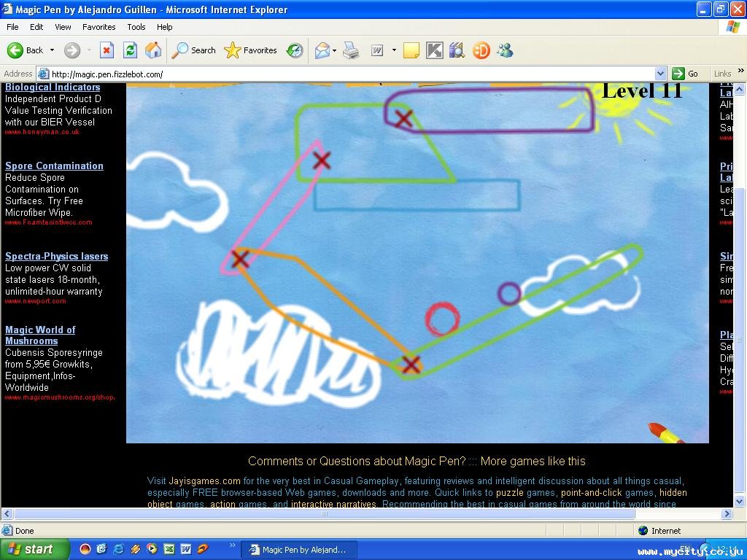
Task: Click the Research books icon
Action: tap(457, 50)
